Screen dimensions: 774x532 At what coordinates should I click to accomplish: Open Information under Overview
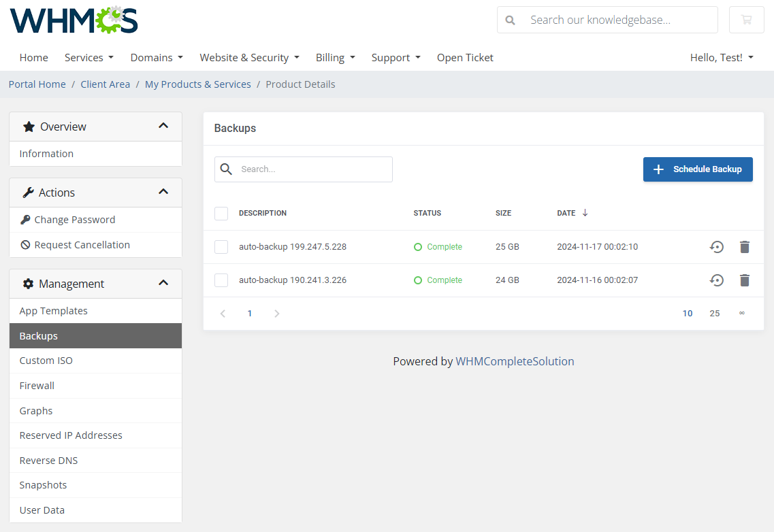point(96,154)
